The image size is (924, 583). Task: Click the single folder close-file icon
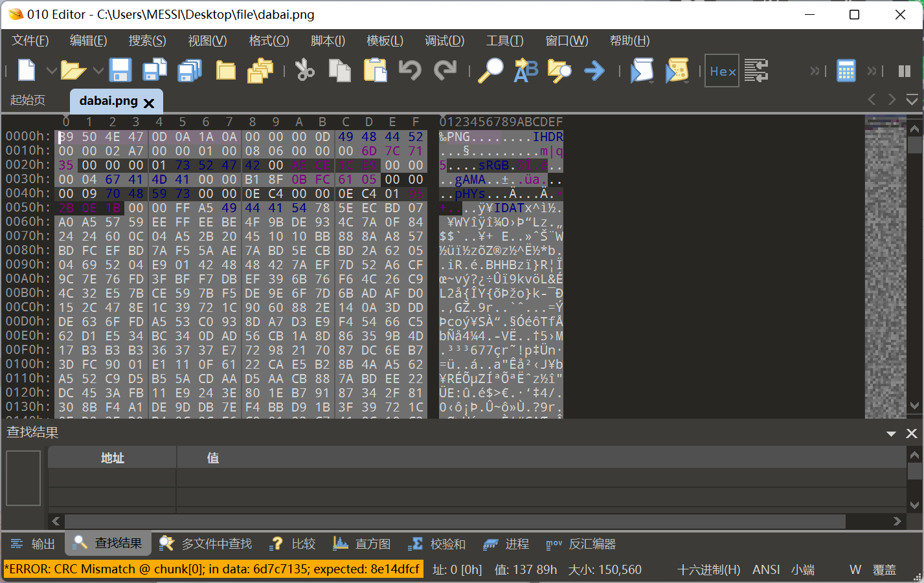tap(225, 70)
